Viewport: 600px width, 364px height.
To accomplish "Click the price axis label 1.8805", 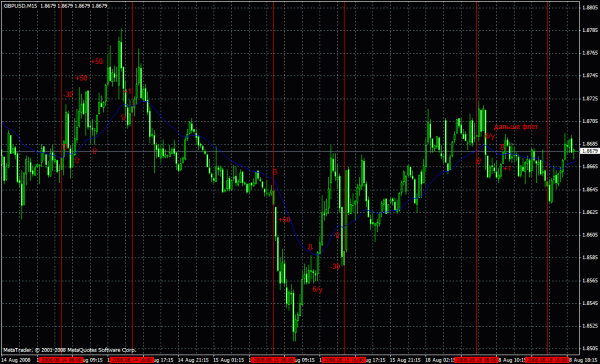I will click(590, 7).
